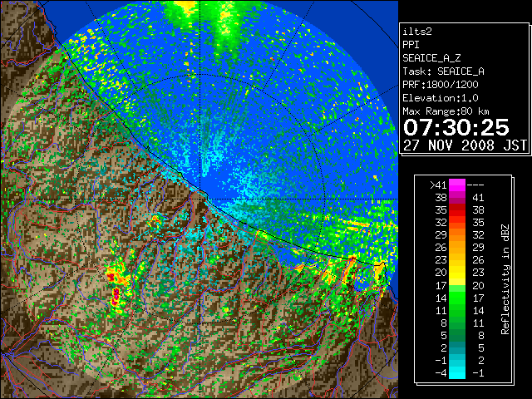Pick the yellow 20–23 dBZ color band
This screenshot has width=532, height=399.
[457, 273]
